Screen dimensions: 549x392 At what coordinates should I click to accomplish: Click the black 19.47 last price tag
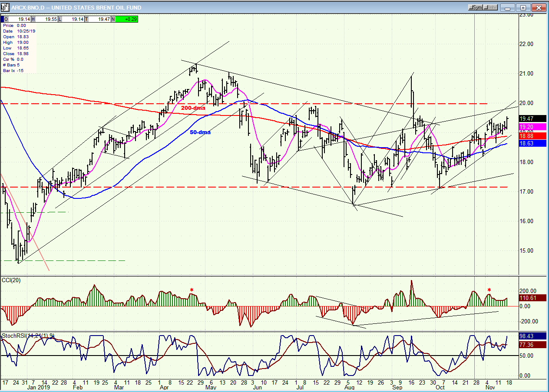click(532, 119)
